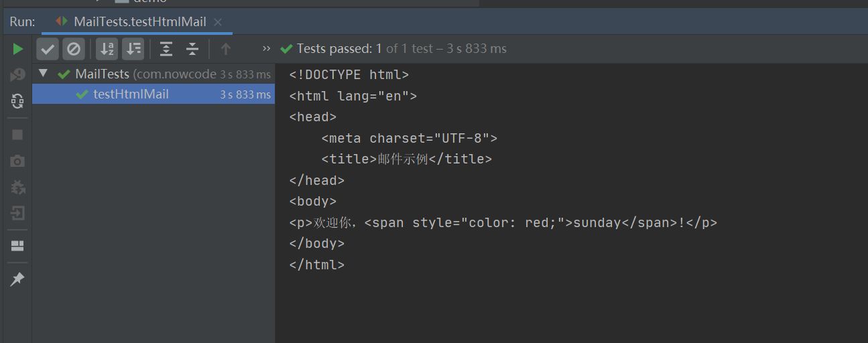Click the camera Dump Threads icon
The height and width of the screenshot is (343, 868).
click(x=18, y=161)
